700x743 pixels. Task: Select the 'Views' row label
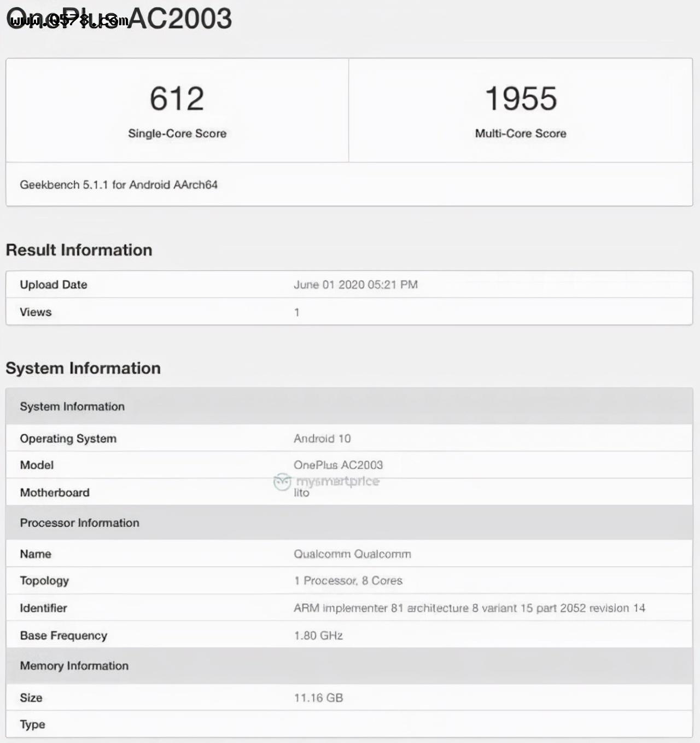[36, 312]
